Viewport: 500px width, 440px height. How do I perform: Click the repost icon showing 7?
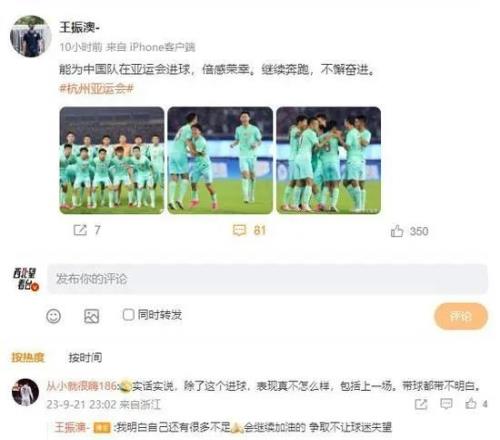[80, 230]
